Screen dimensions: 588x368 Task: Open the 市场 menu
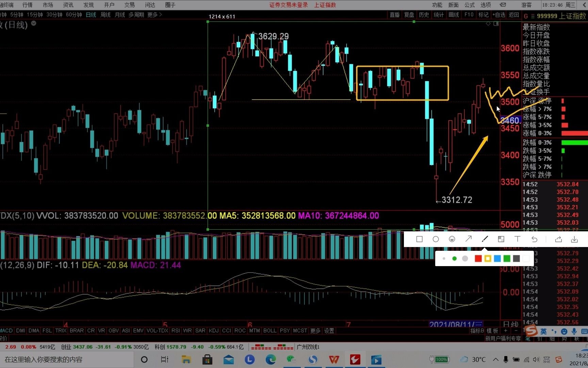pos(48,5)
